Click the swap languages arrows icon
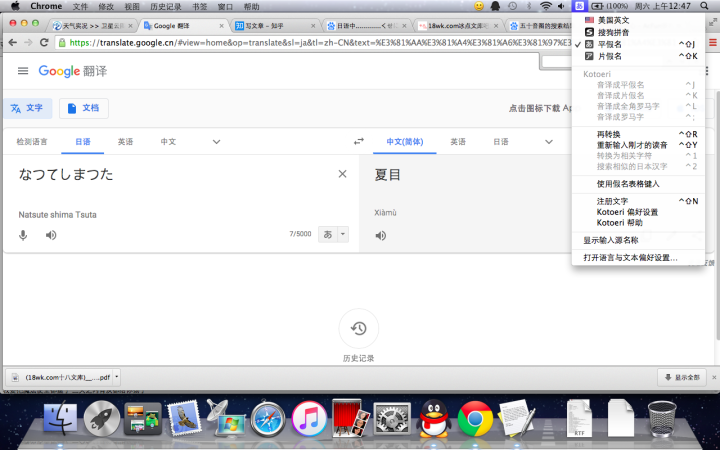This screenshot has width=720, height=450. tap(359, 141)
